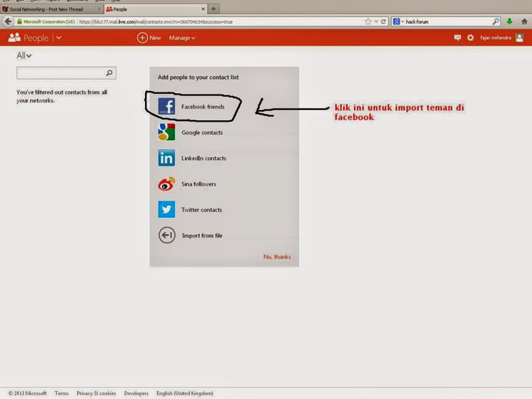Click the Sina followers label
532x399 pixels.
tap(199, 184)
